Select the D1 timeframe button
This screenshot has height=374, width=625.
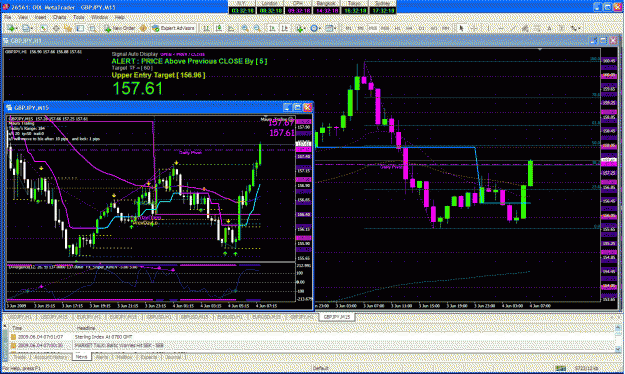click(x=422, y=28)
